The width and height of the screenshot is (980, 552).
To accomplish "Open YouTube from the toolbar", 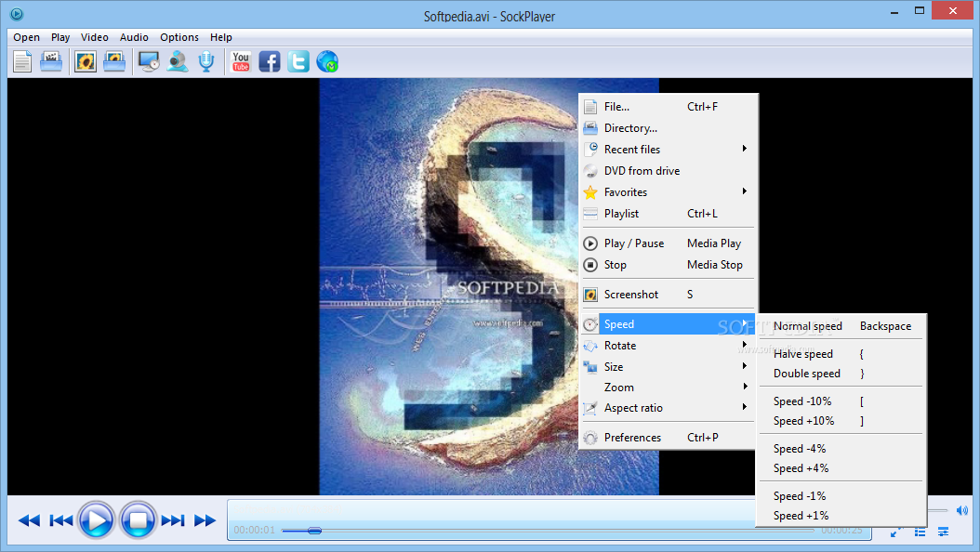I will click(241, 62).
